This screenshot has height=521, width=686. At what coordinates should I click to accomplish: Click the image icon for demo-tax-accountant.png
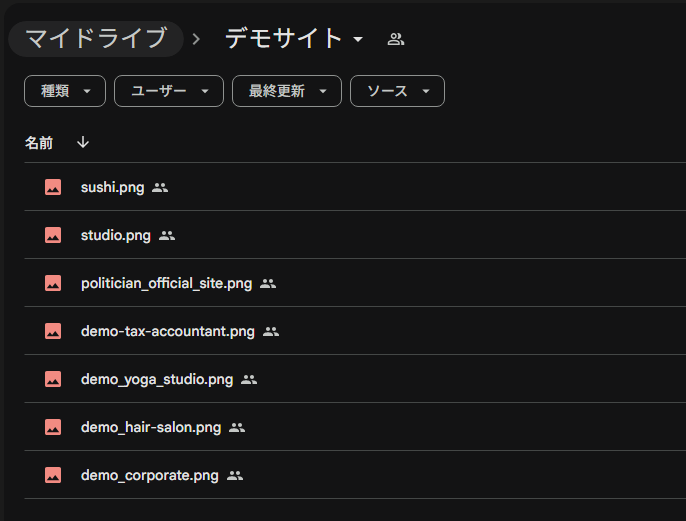[x=53, y=331]
